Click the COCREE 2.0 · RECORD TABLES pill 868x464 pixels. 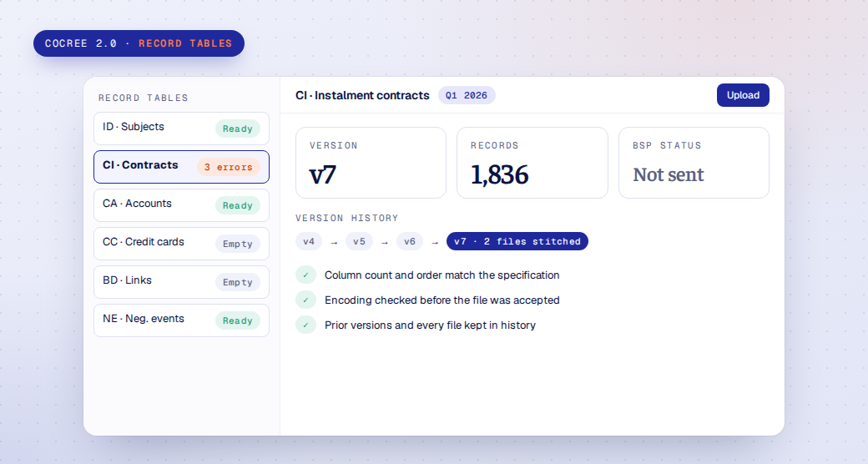click(139, 43)
